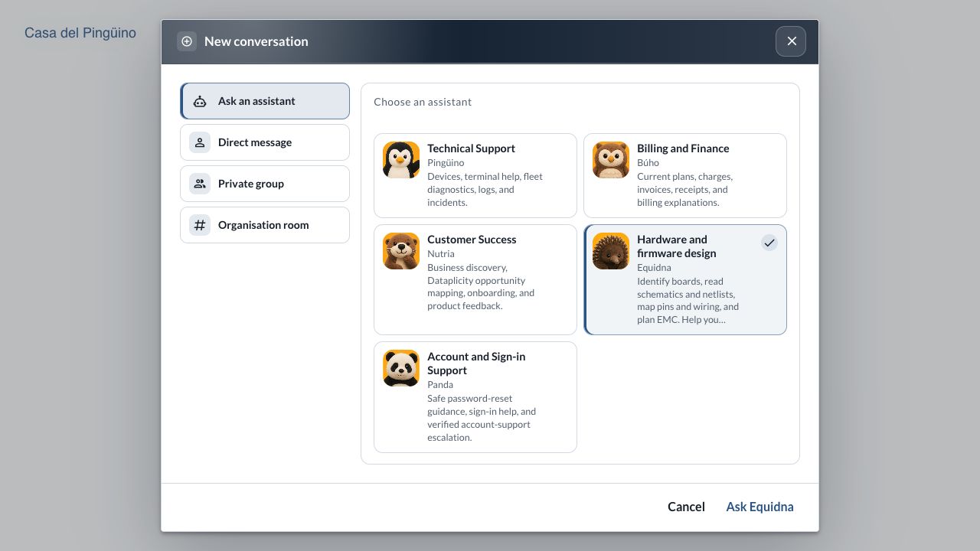Click the name Pingüino under Technical Support

(446, 163)
